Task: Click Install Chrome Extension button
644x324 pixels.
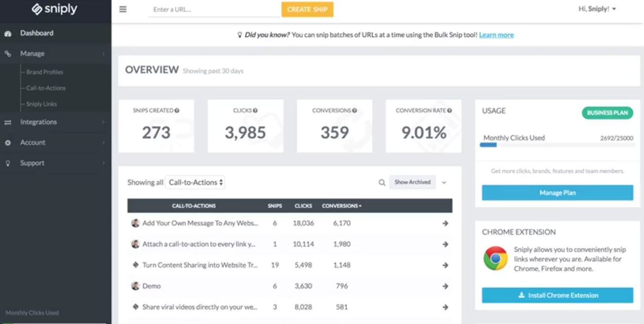Action: click(558, 295)
